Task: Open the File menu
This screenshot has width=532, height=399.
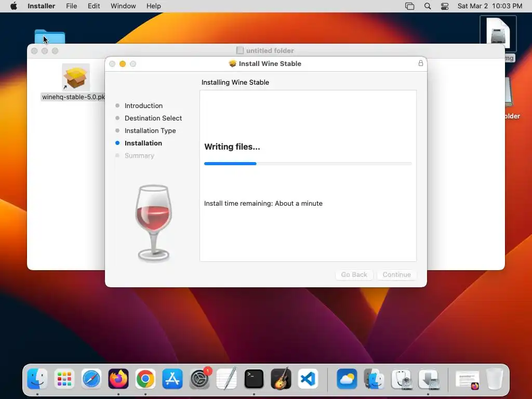Action: tap(72, 6)
